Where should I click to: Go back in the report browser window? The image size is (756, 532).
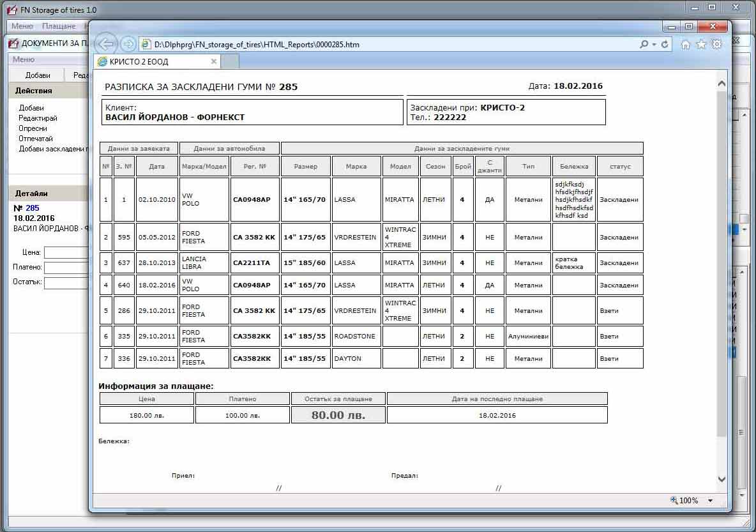tap(105, 44)
